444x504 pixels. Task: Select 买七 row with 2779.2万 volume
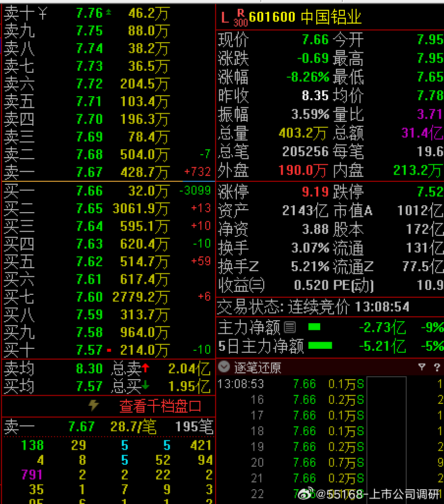[108, 297]
